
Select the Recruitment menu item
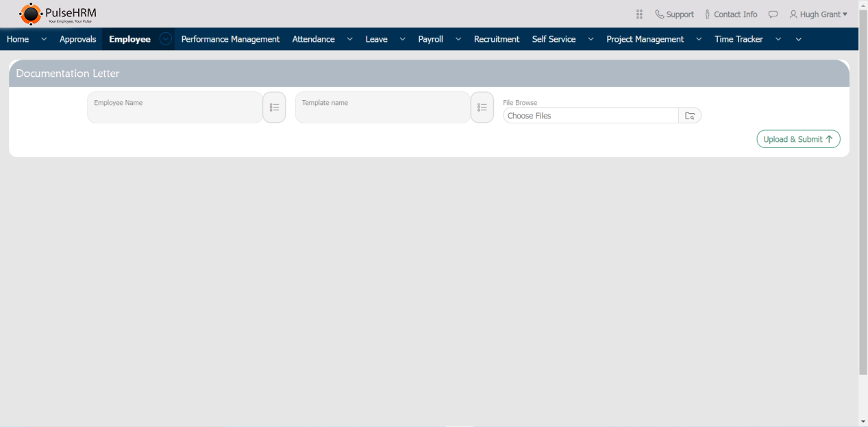pos(496,39)
